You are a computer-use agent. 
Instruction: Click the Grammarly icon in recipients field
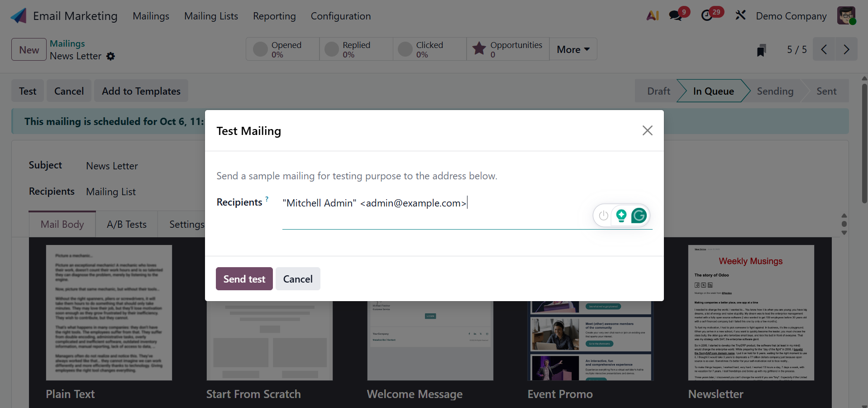click(639, 216)
